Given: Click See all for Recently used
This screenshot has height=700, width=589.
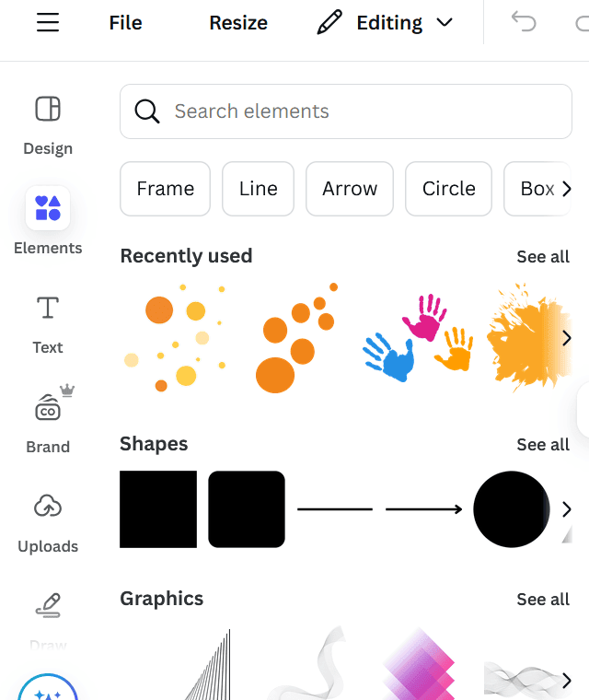Looking at the screenshot, I should [x=543, y=257].
